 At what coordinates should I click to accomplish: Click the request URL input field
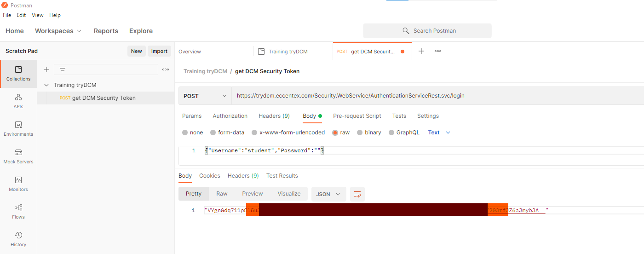point(438,96)
